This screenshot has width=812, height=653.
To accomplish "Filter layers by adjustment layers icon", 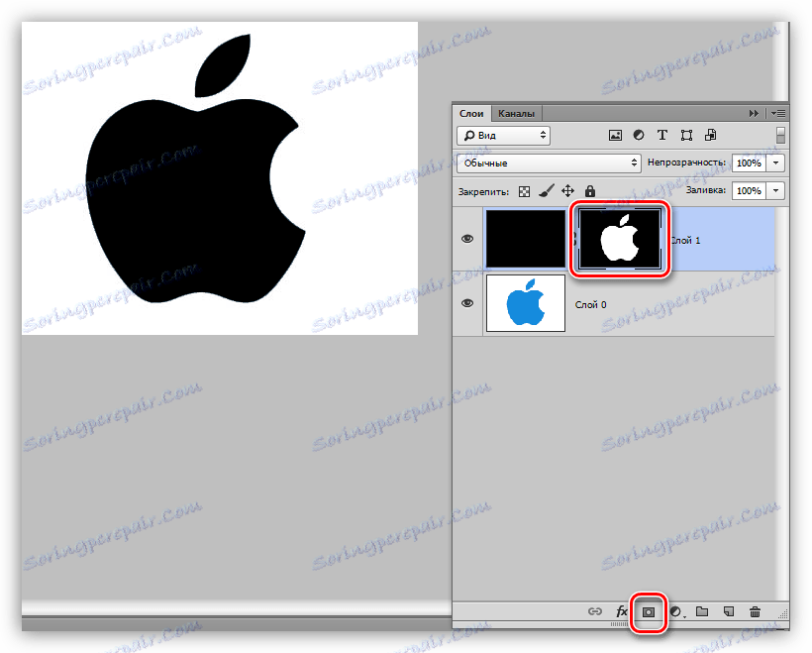I will pos(639,136).
